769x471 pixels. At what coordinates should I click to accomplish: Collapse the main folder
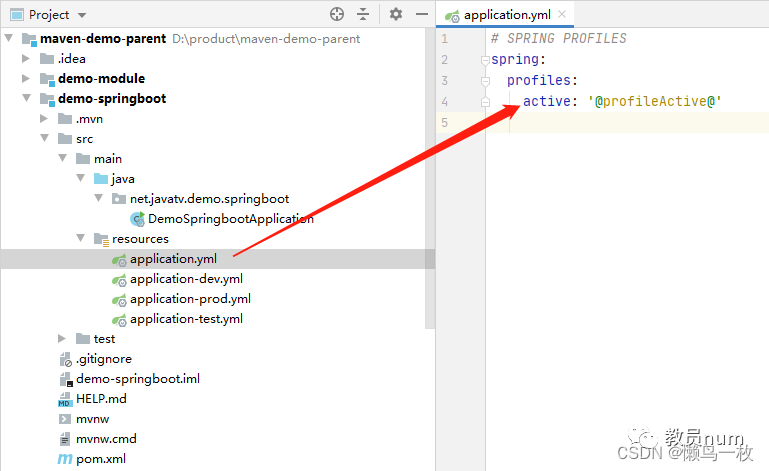click(x=62, y=158)
